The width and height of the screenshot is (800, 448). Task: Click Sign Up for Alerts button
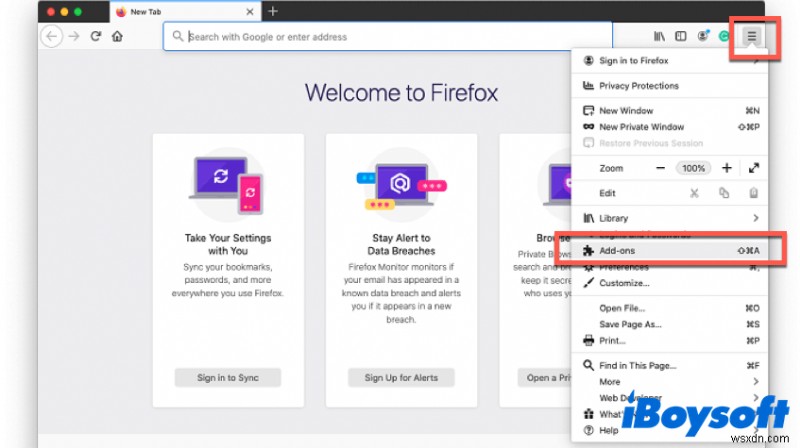click(401, 378)
